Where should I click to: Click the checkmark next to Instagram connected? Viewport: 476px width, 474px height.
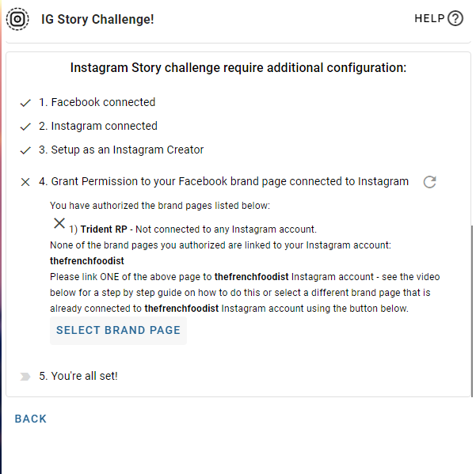pyautogui.click(x=25, y=127)
